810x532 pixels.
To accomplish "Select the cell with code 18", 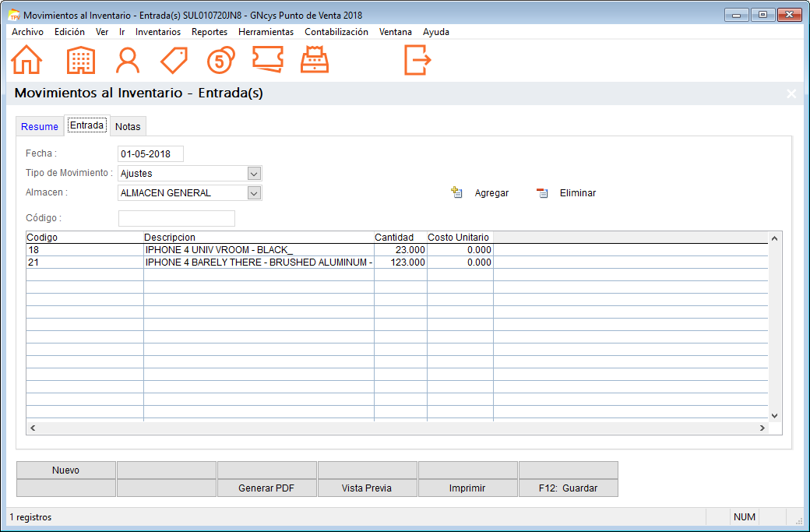I will (x=85, y=250).
